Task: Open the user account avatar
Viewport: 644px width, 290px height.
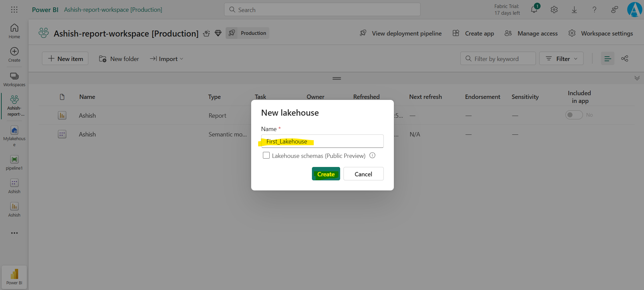Action: coord(635,9)
